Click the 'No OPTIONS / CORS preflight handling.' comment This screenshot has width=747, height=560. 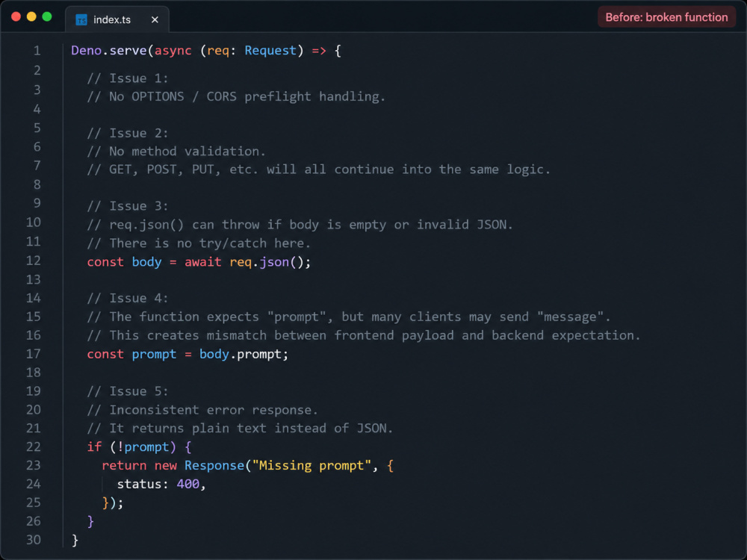(x=236, y=96)
